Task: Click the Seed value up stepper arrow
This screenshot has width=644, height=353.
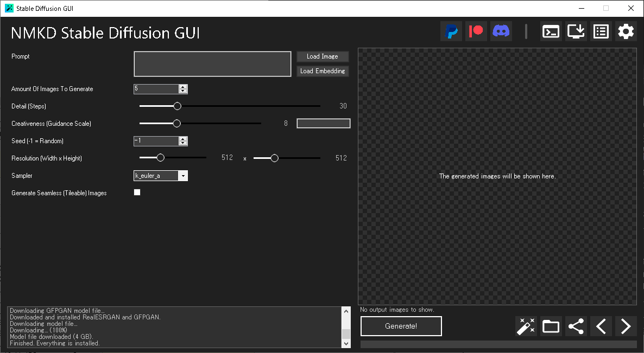Action: tap(182, 139)
